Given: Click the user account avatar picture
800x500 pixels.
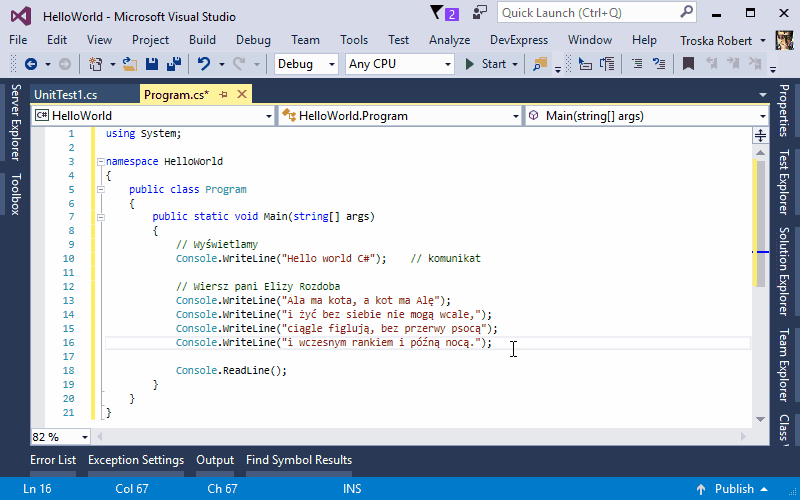Looking at the screenshot, I should pyautogui.click(x=784, y=40).
